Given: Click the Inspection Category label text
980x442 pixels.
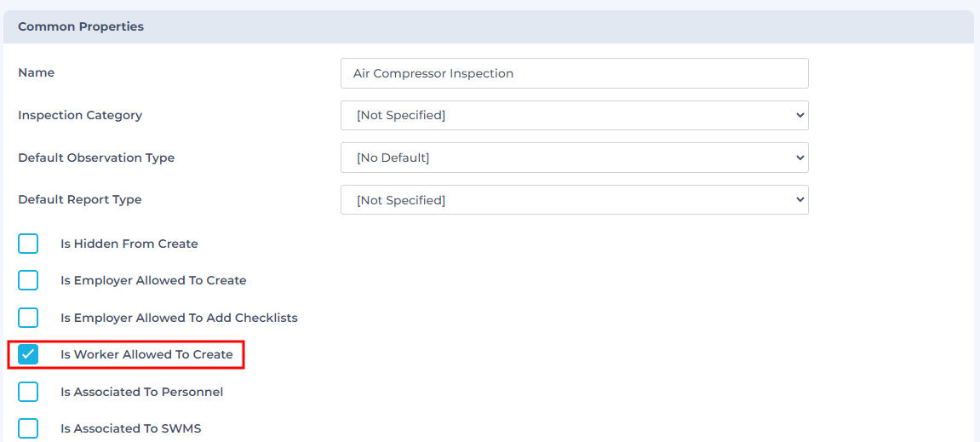Looking at the screenshot, I should point(80,115).
